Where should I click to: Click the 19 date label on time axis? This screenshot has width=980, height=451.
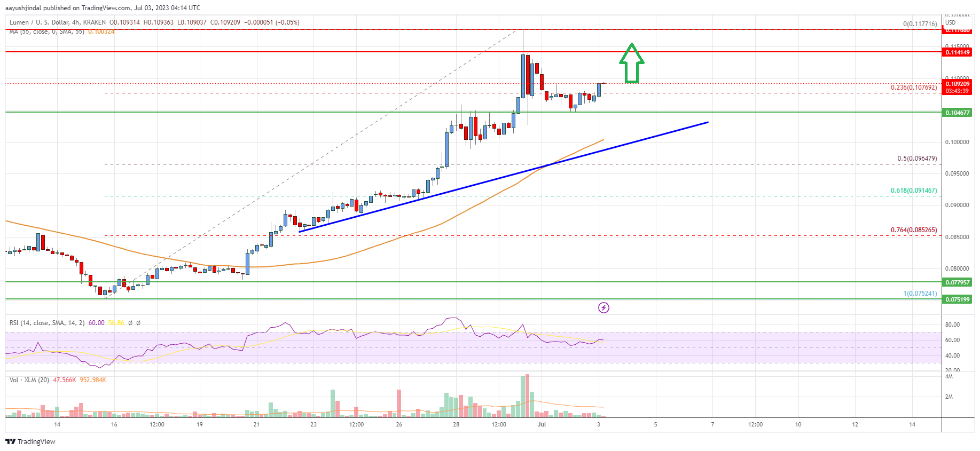[200, 425]
